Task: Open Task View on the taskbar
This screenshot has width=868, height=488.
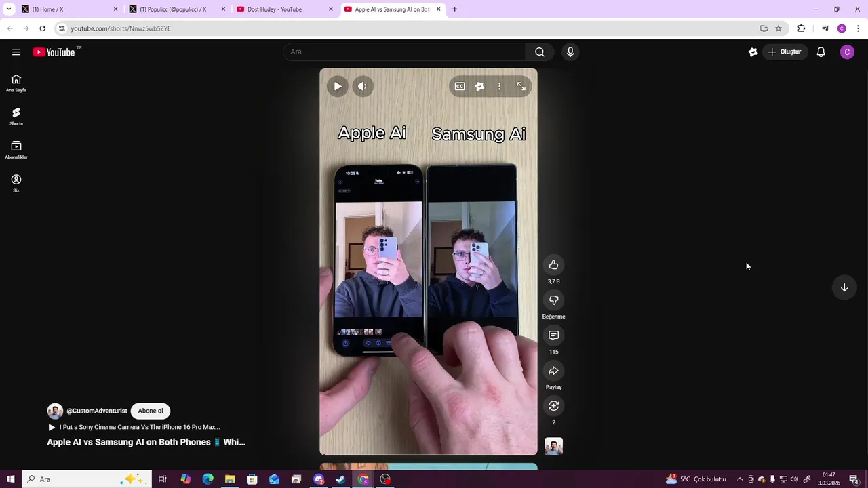Action: point(163,479)
